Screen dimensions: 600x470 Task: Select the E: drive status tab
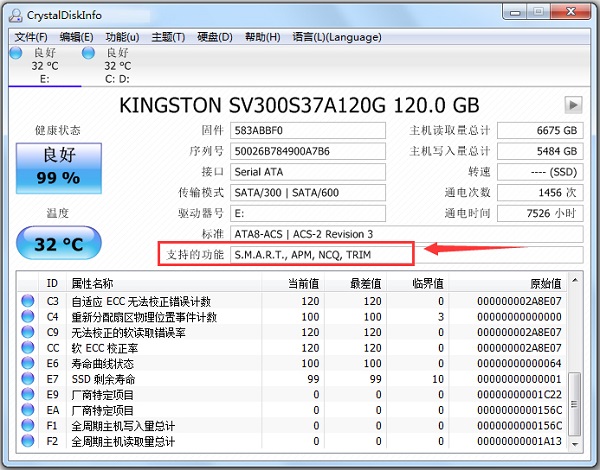[45, 65]
